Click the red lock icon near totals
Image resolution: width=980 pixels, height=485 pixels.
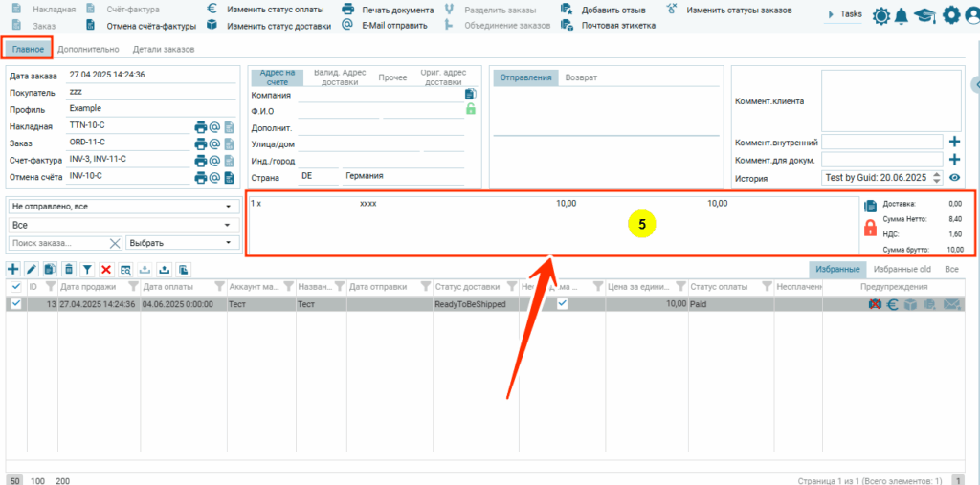point(870,228)
